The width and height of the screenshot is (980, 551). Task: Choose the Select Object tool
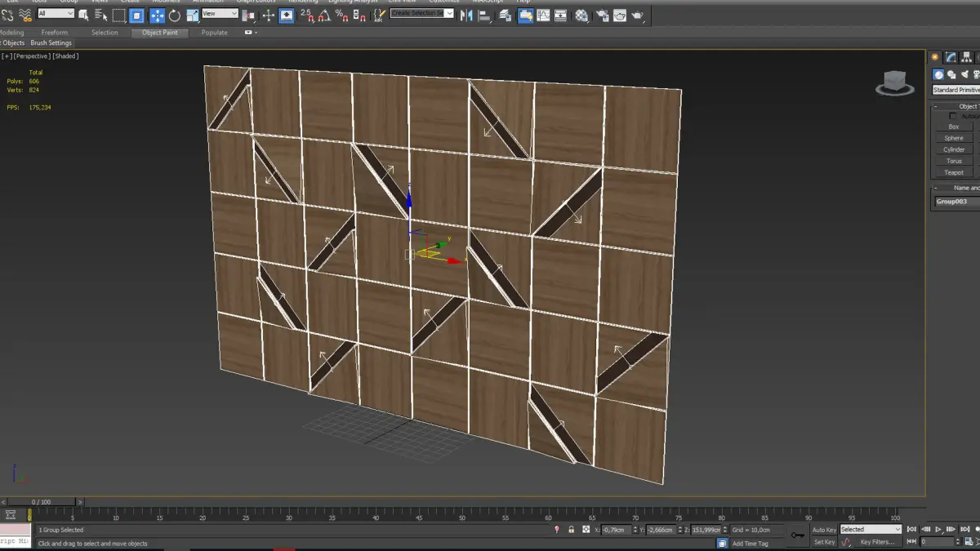click(x=83, y=15)
